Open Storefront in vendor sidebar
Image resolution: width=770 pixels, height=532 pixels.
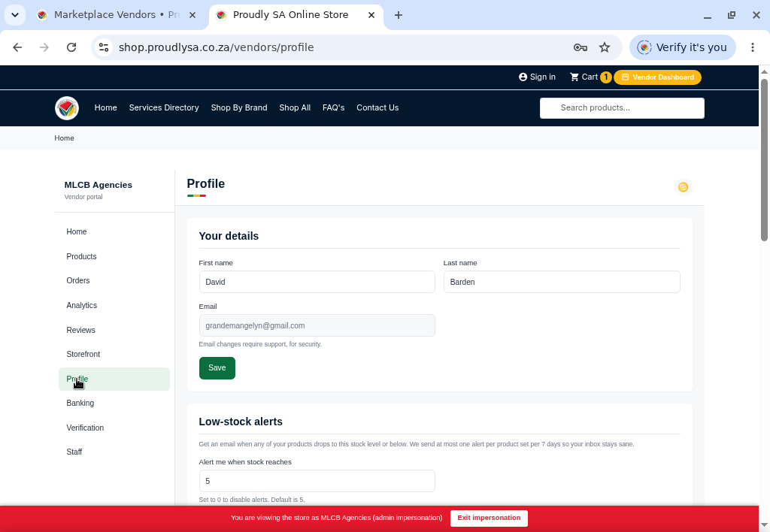(x=114, y=355)
